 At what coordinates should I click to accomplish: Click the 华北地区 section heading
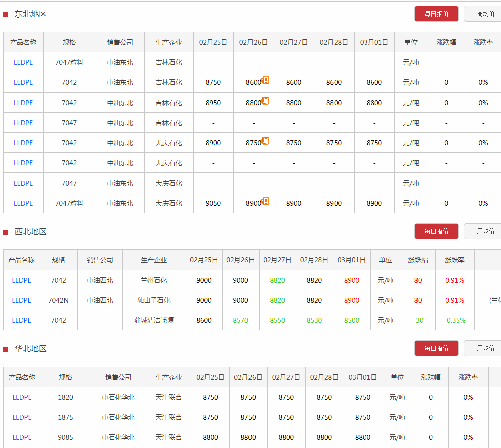coord(30,349)
